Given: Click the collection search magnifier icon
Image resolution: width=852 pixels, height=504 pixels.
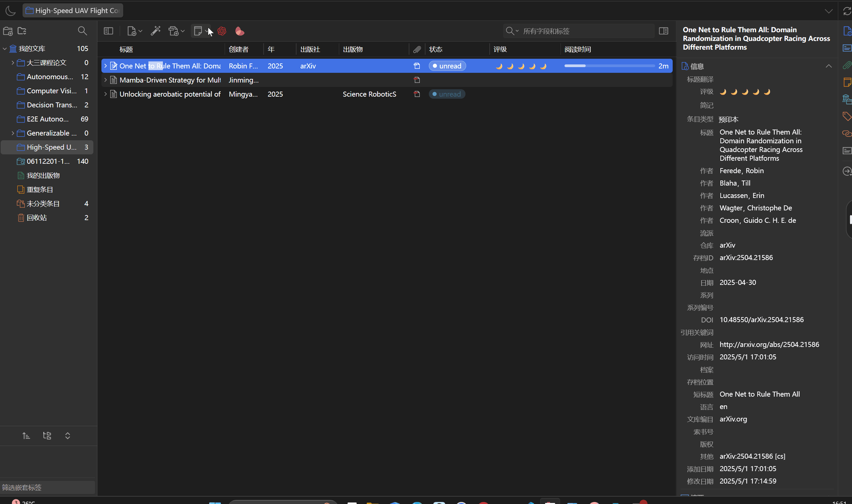Looking at the screenshot, I should click(x=82, y=31).
